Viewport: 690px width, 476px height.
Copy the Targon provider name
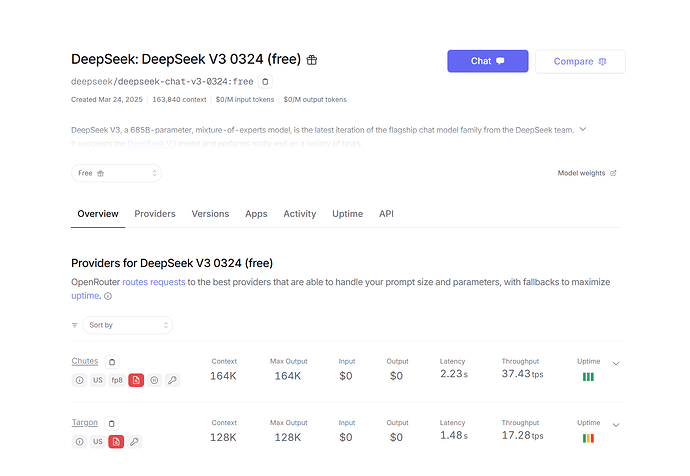112,424
